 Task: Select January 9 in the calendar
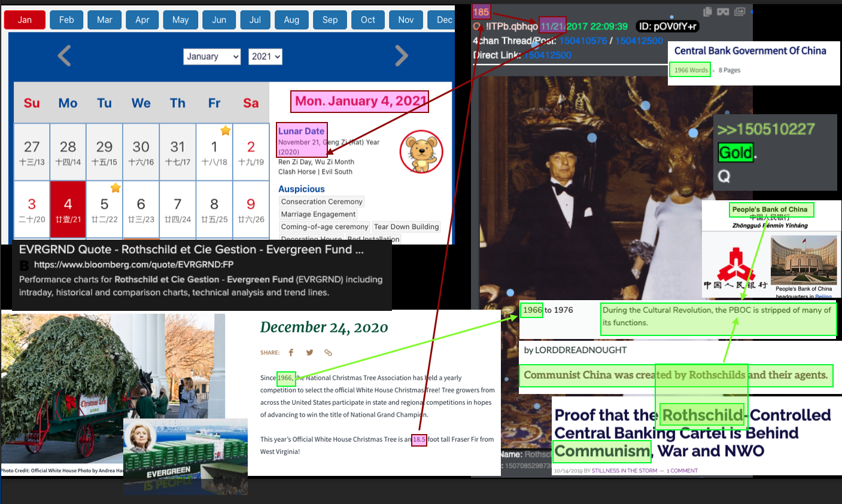251,209
